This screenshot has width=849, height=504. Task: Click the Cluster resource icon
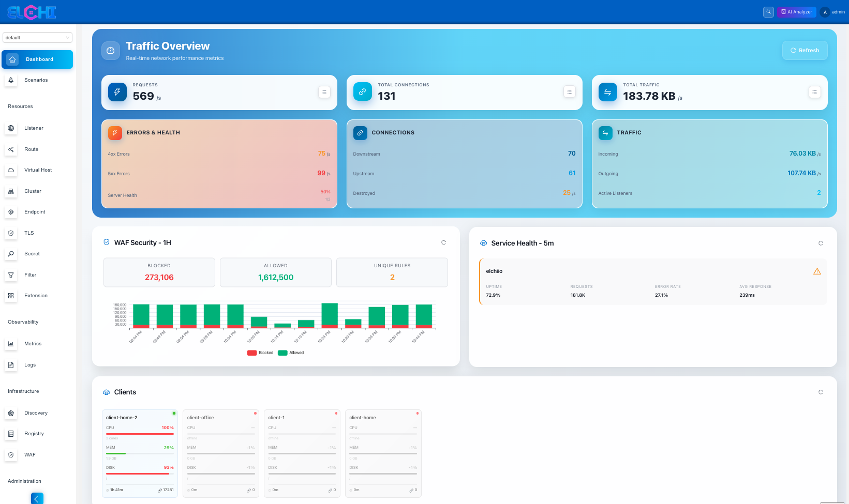[11, 191]
